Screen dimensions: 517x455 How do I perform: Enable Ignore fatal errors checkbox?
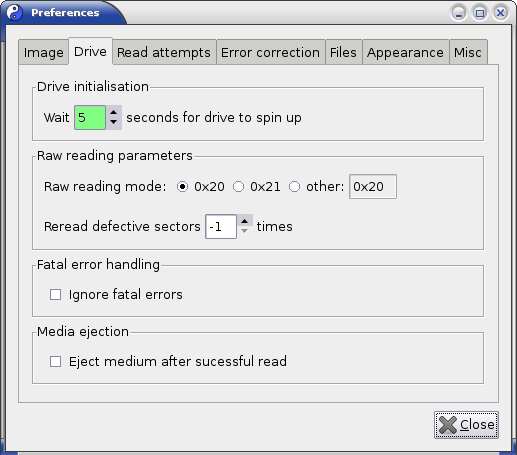[55, 294]
